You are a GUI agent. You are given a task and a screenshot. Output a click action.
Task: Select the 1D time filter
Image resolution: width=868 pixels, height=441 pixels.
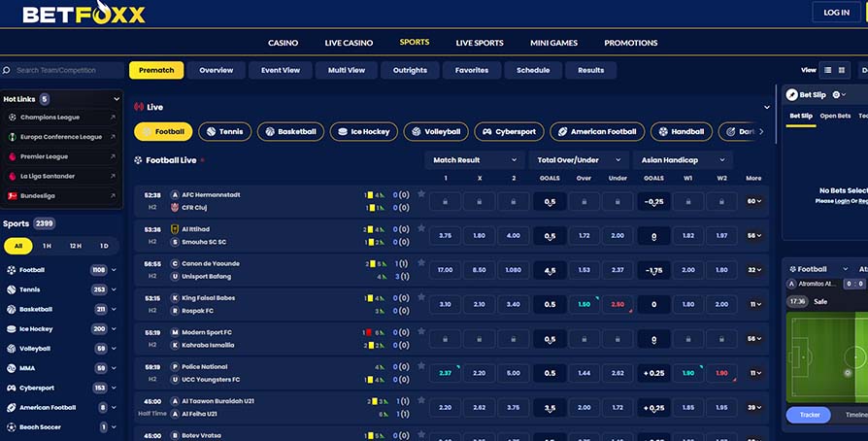click(104, 246)
